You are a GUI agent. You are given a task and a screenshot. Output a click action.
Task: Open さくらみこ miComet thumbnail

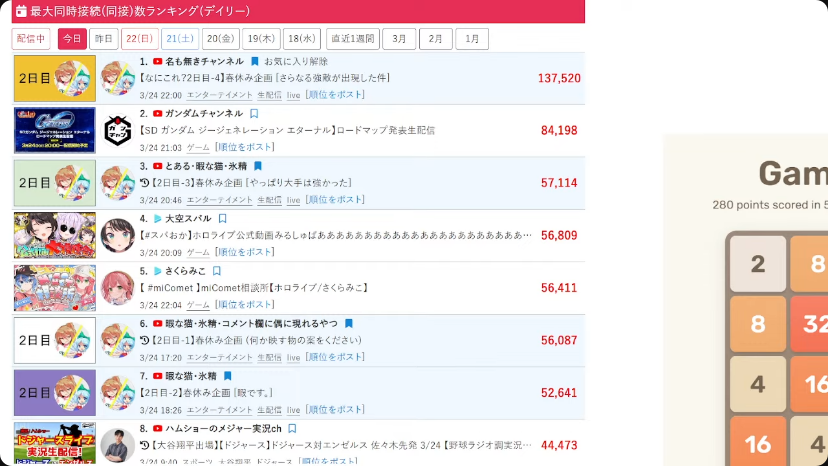[55, 288]
